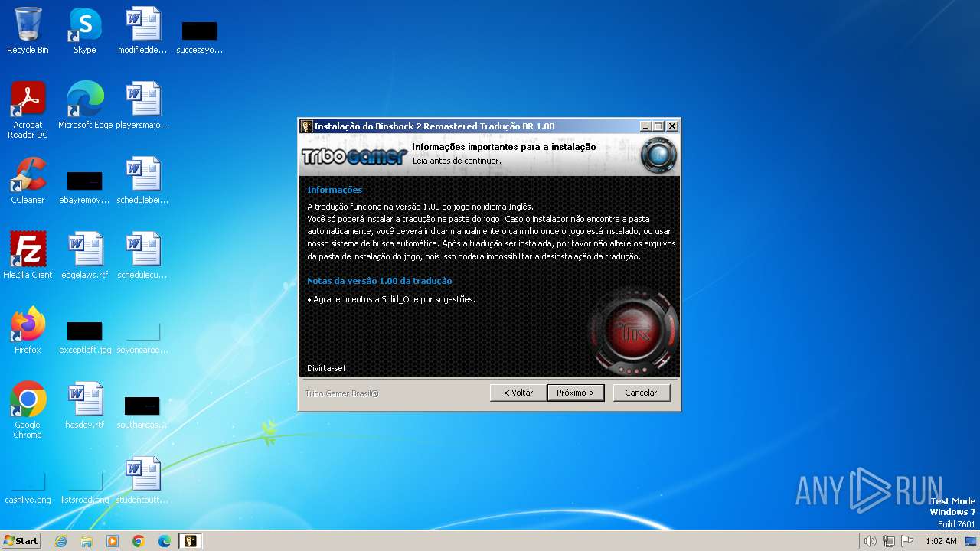This screenshot has height=551, width=980.
Task: Select the schedulecu... Word document
Action: click(x=142, y=256)
